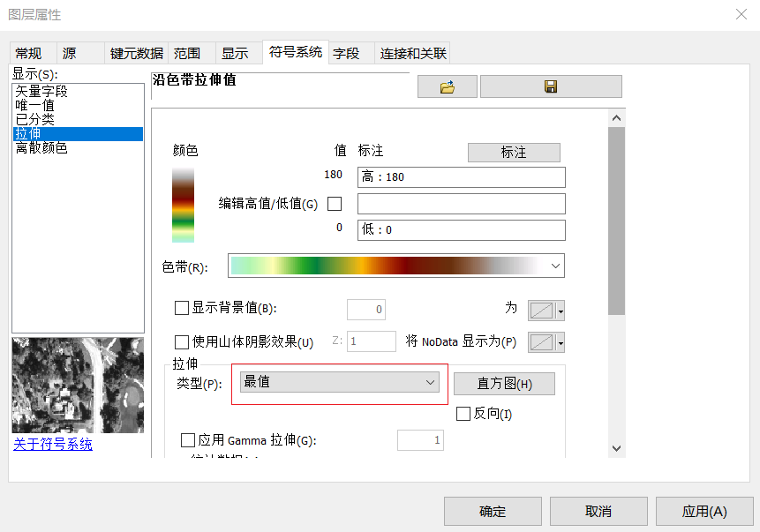This screenshot has height=532, width=760.
Task: Click the scrollbar up arrow
Action: click(616, 117)
